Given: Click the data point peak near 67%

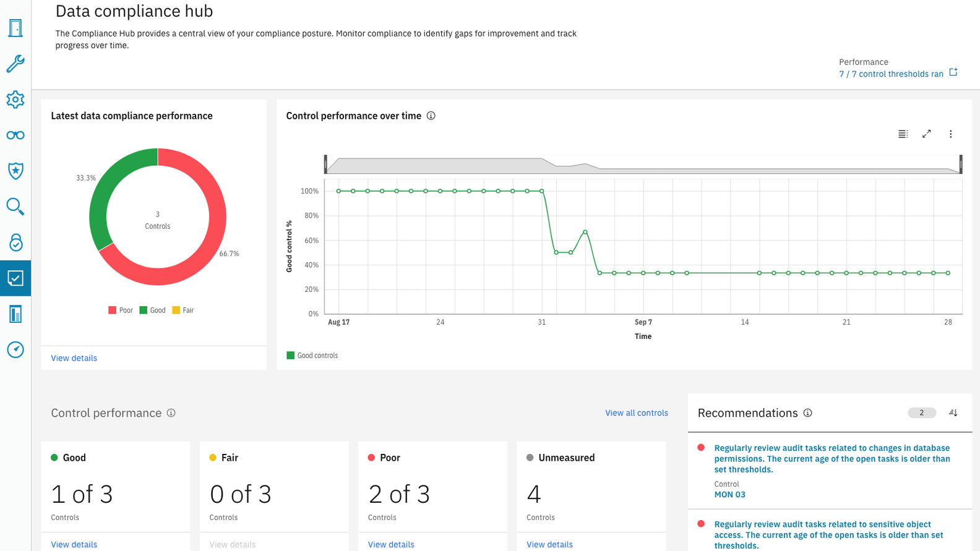Looking at the screenshot, I should click(x=585, y=232).
